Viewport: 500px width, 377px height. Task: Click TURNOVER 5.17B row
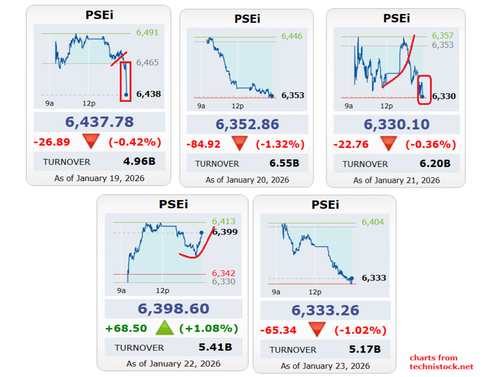click(325, 349)
